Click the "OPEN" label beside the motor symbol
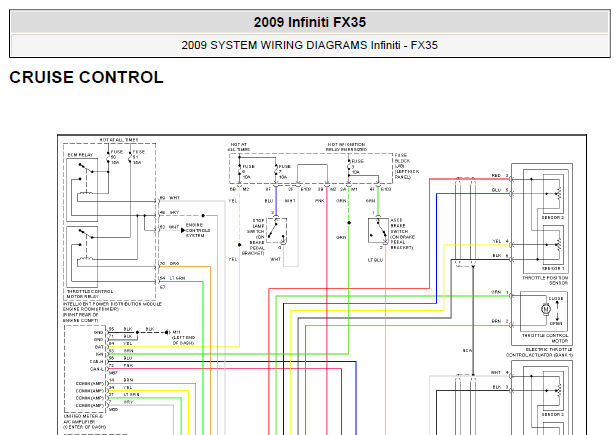Image resolution: width=616 pixels, height=435 pixels. point(556,324)
